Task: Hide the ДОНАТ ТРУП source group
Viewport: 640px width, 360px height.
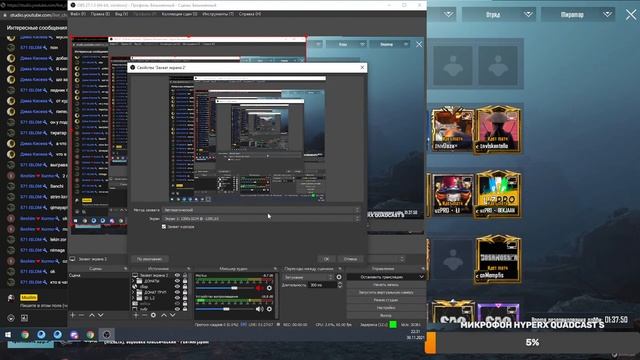Action: coord(177,292)
